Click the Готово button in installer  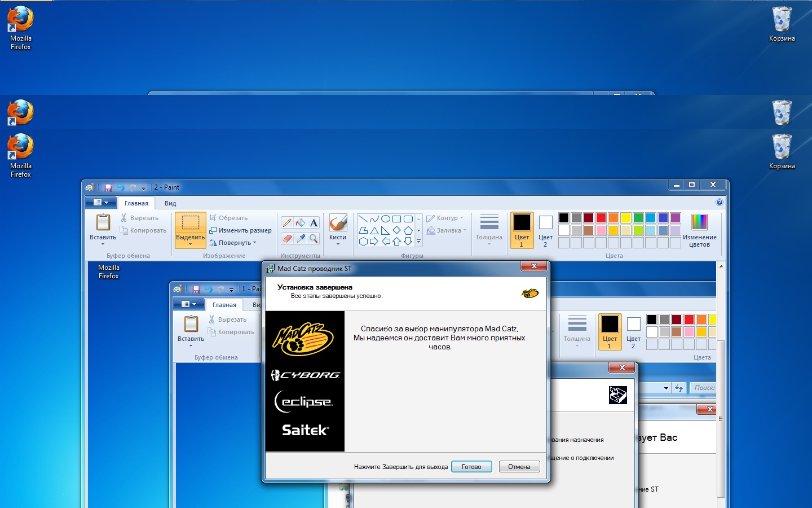pyautogui.click(x=471, y=467)
